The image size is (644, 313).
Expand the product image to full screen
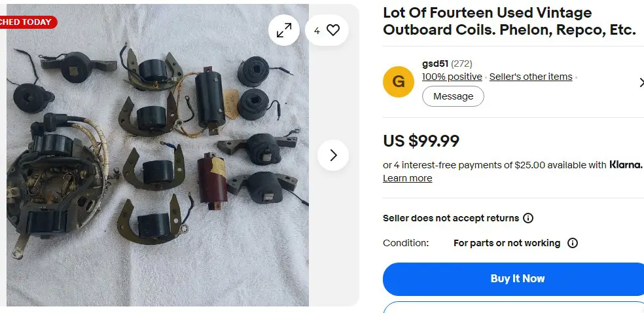tap(284, 30)
